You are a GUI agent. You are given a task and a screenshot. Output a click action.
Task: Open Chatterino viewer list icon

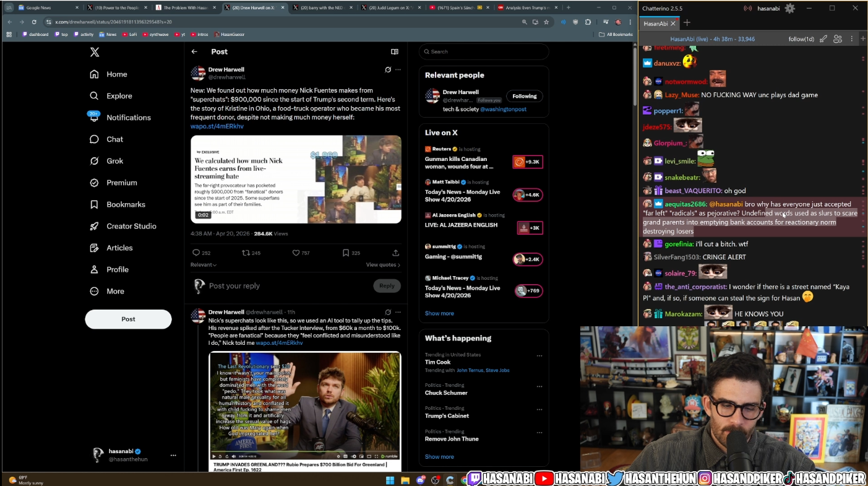(x=838, y=39)
